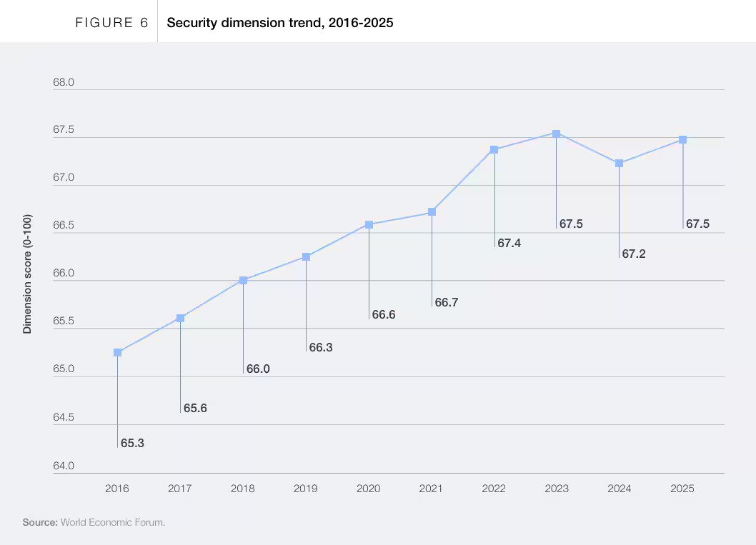Click the 67.2 data value label
The height and width of the screenshot is (545, 756).
pyautogui.click(x=633, y=254)
